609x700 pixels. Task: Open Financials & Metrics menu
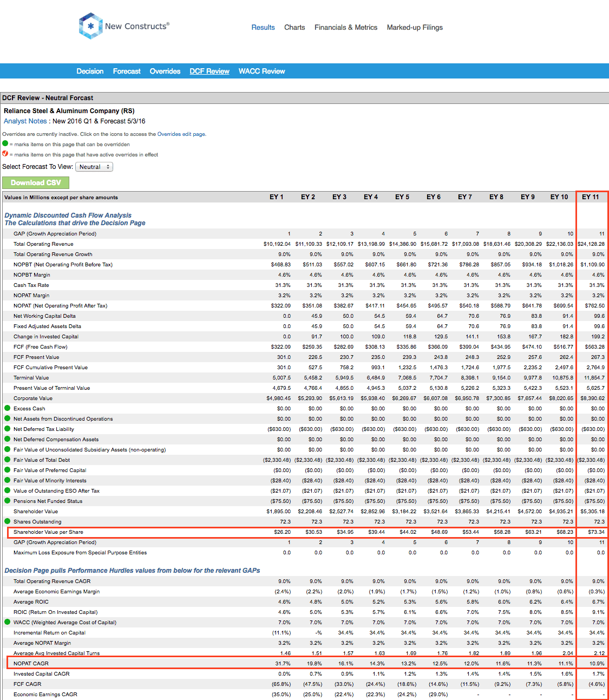tap(346, 27)
